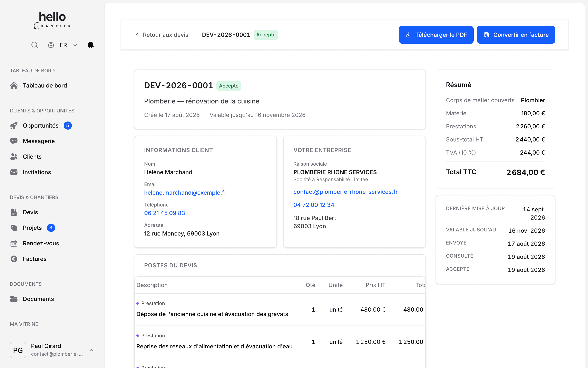Screen dimensions: 588x368
Task: Click Retour aux devis link
Action: [165, 35]
